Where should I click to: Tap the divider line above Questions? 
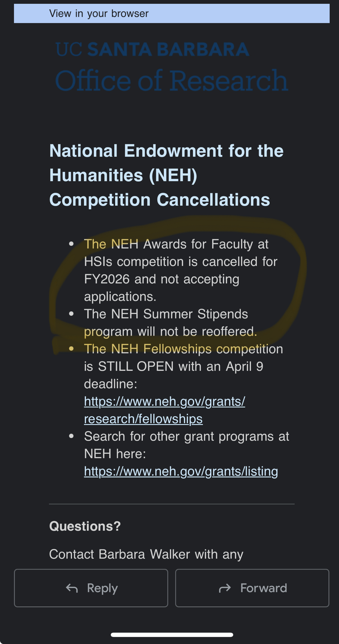point(172,504)
